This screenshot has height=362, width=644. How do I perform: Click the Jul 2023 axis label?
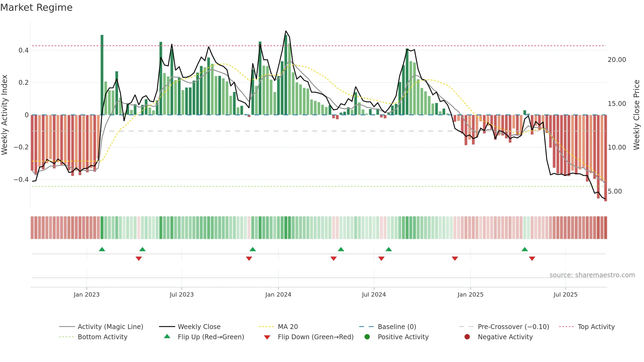[182, 294]
